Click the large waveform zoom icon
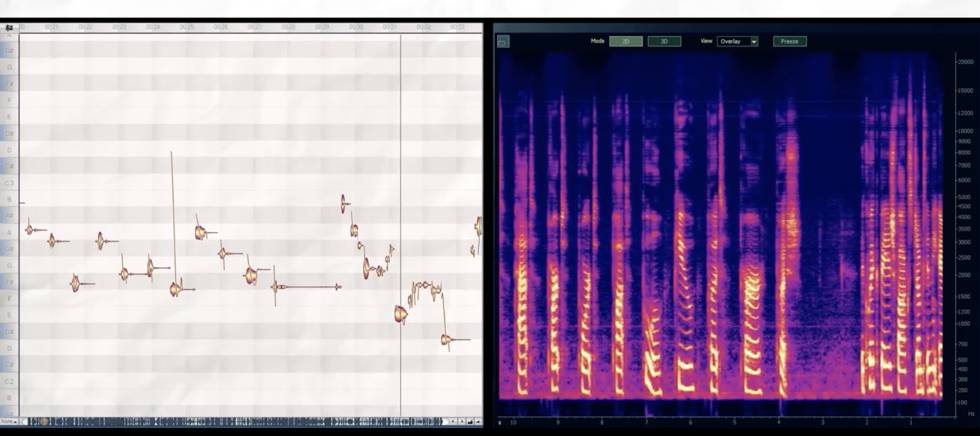The width and height of the screenshot is (980, 436). pos(470,422)
